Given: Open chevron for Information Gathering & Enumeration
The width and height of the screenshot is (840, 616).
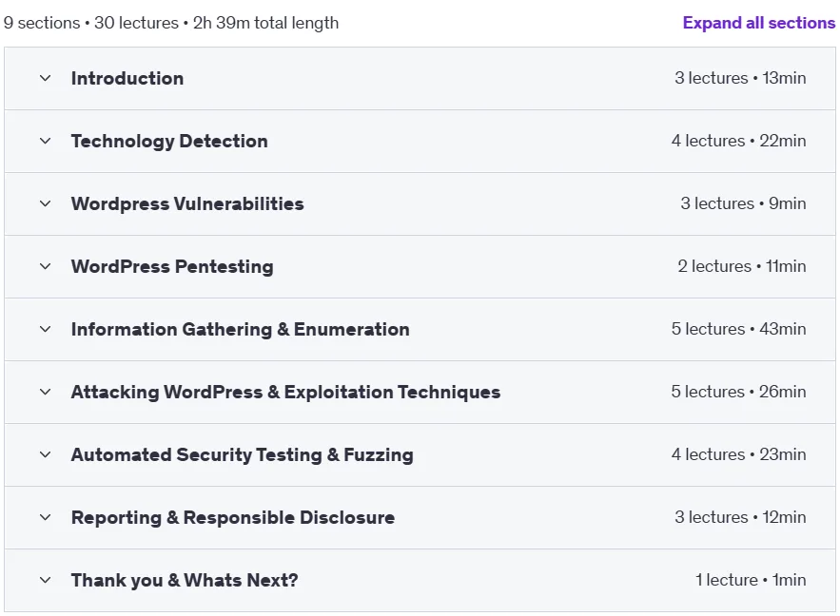Looking at the screenshot, I should 46,329.
